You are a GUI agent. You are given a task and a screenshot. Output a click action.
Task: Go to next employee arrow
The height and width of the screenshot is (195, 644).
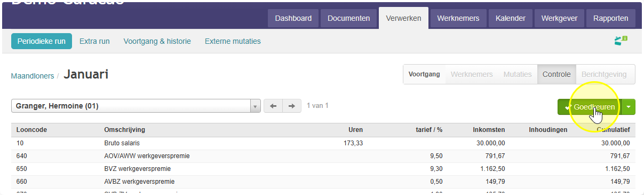tap(291, 106)
